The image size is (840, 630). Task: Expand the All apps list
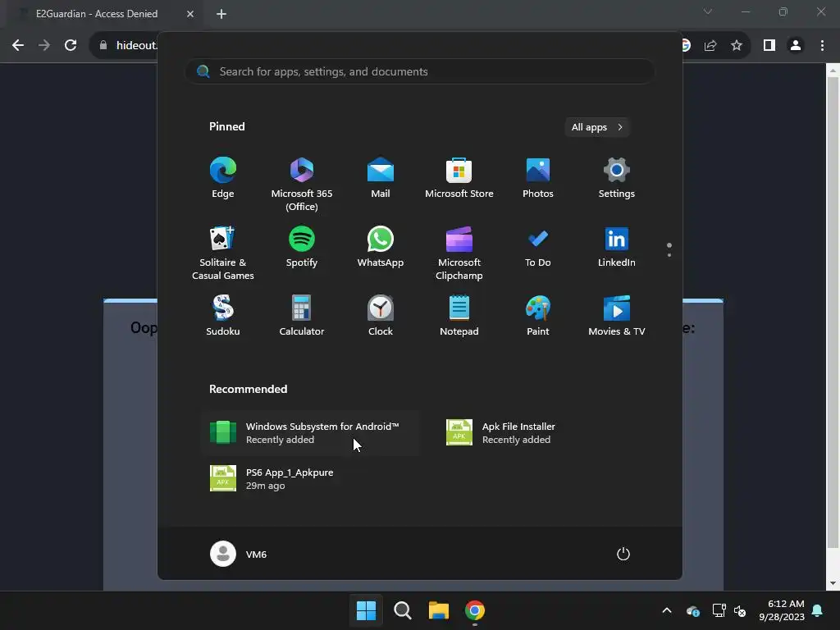coord(597,127)
